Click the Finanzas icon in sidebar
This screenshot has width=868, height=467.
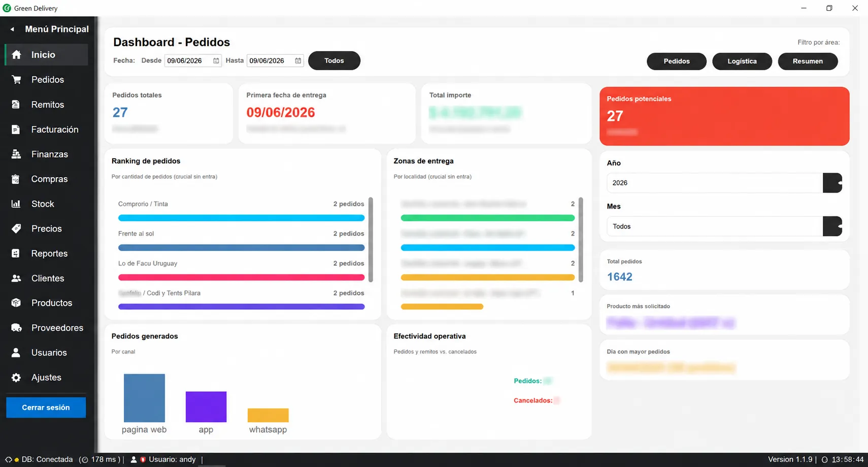tap(16, 154)
